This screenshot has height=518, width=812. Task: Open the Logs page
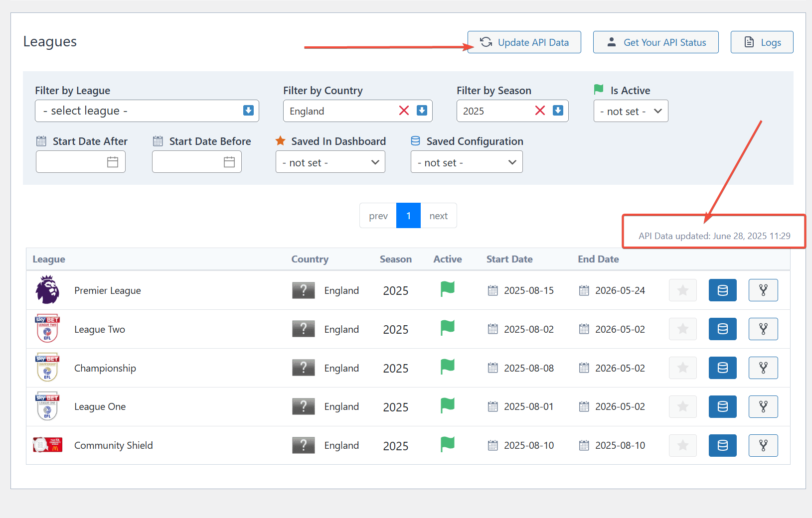(762, 42)
